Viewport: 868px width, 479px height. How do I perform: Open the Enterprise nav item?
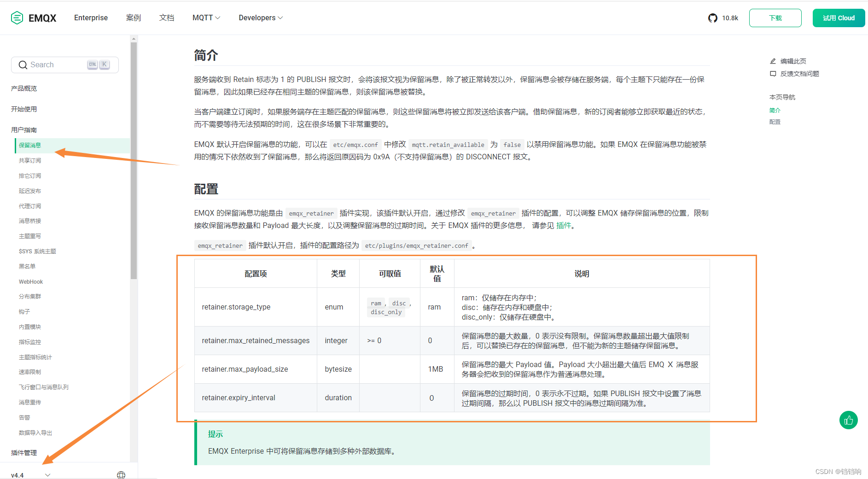91,18
